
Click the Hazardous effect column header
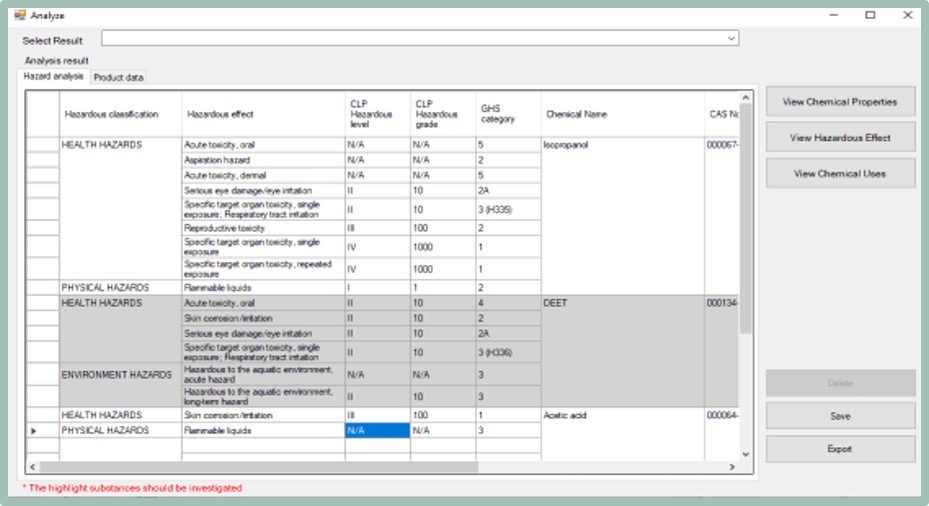point(263,114)
